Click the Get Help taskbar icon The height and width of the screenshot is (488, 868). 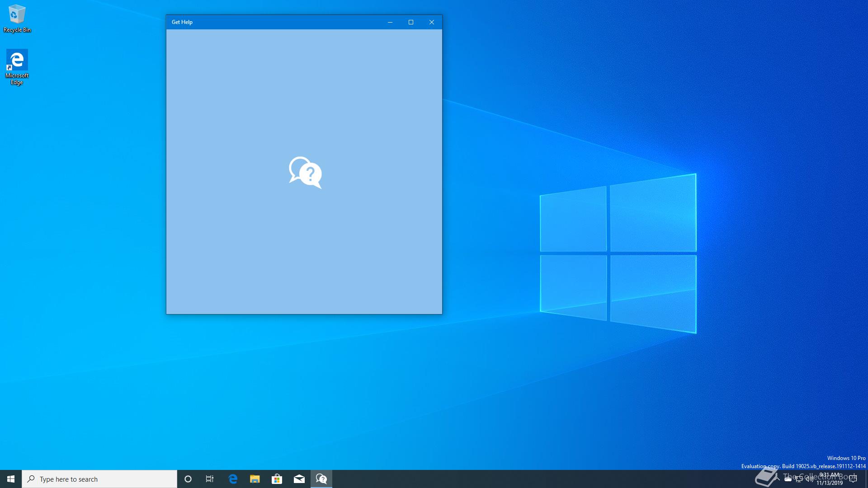(321, 479)
